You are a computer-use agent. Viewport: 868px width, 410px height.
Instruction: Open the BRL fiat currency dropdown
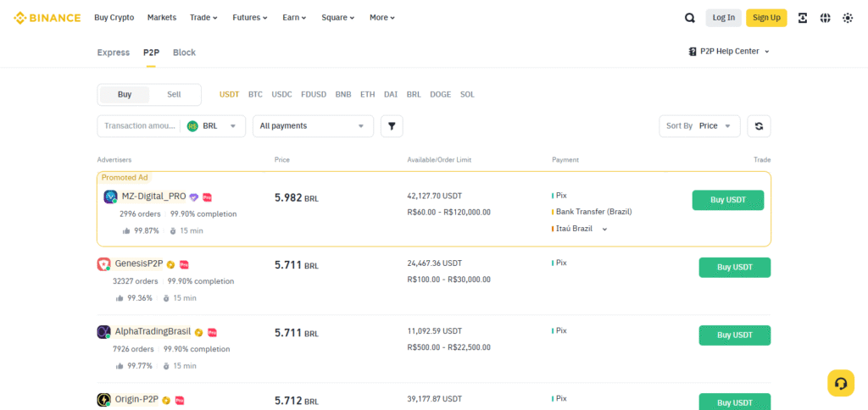(213, 126)
